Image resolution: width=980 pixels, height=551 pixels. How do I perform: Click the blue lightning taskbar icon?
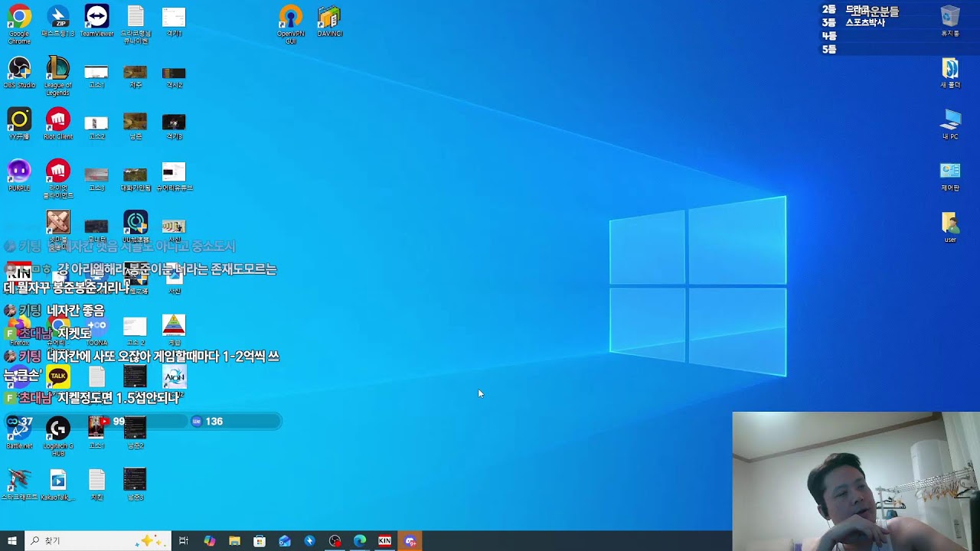[309, 541]
